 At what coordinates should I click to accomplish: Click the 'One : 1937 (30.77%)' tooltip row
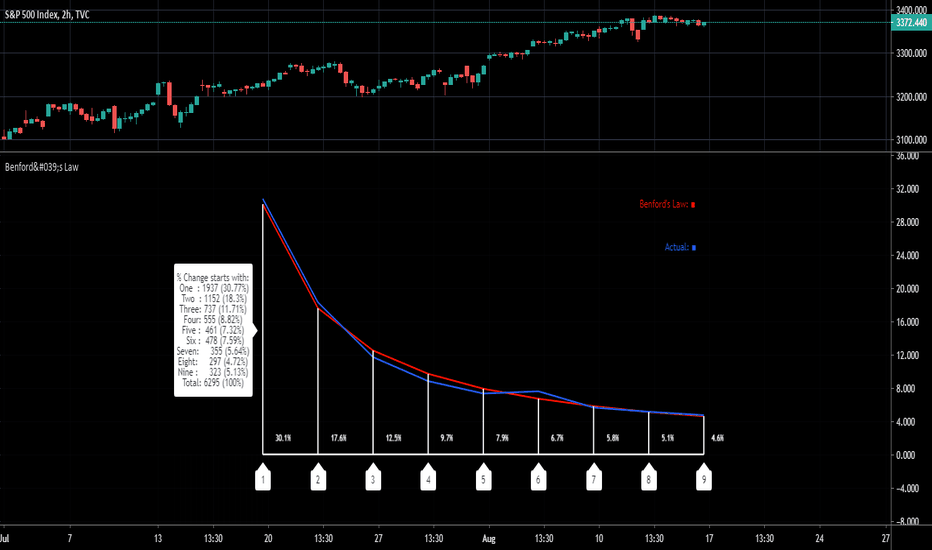[213, 288]
